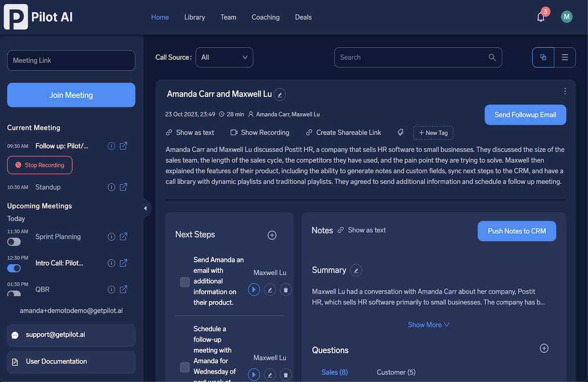Screen dimensions: 588x382
Task: Toggle recording for Intro Call: Pilot
Action: [x=14, y=268]
